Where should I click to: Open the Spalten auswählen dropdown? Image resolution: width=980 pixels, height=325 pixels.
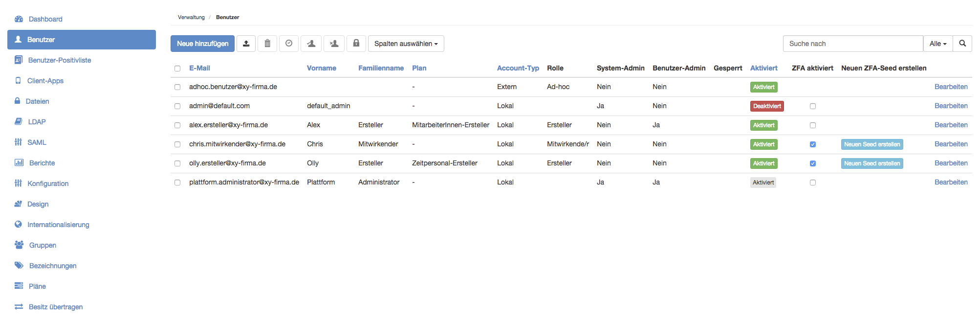coord(406,44)
